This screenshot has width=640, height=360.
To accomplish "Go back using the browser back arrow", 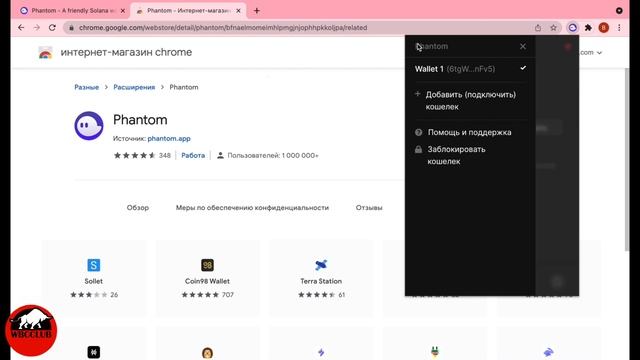I will [21, 27].
